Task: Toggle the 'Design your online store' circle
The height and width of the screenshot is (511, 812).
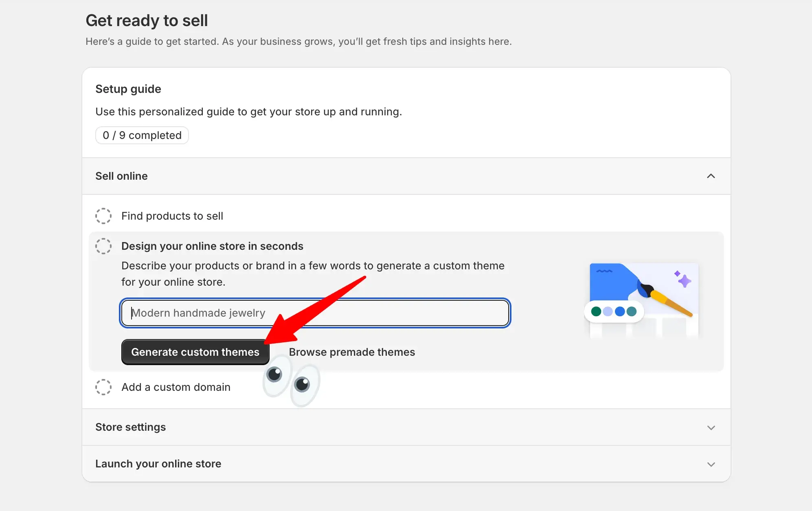Action: (x=103, y=246)
